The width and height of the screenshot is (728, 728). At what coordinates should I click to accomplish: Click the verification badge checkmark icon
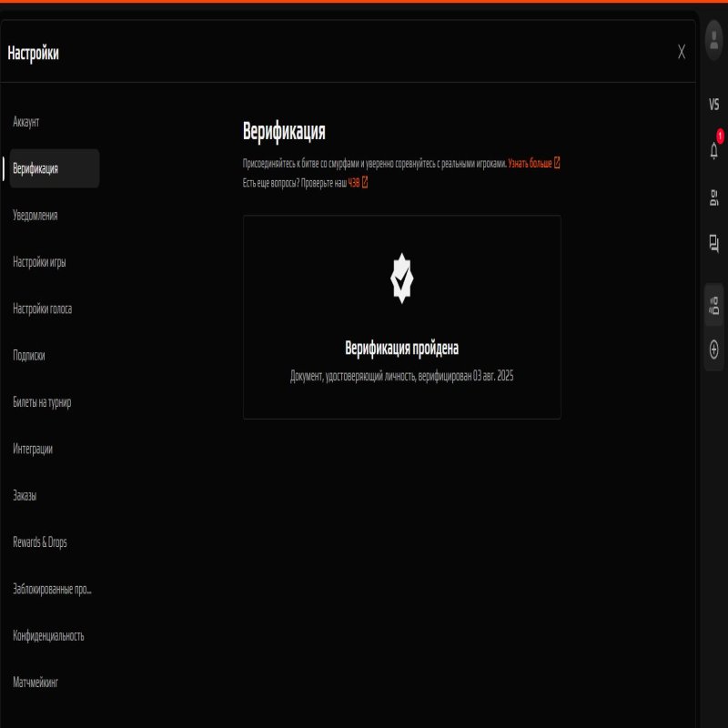401,279
